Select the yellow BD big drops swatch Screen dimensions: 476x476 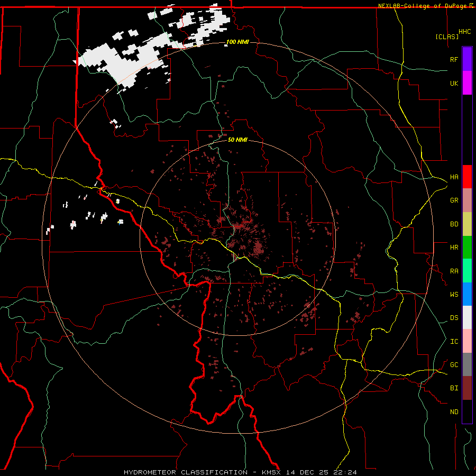click(467, 224)
